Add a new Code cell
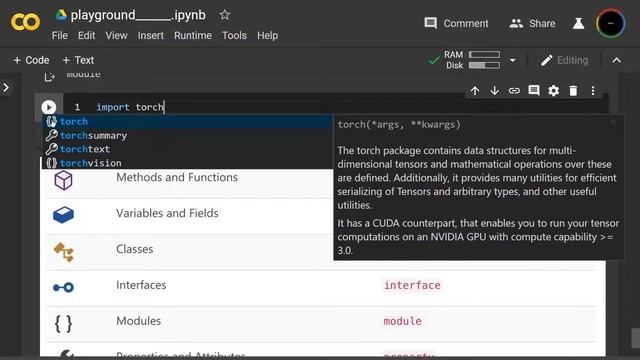This screenshot has height=360, width=640. tap(31, 60)
